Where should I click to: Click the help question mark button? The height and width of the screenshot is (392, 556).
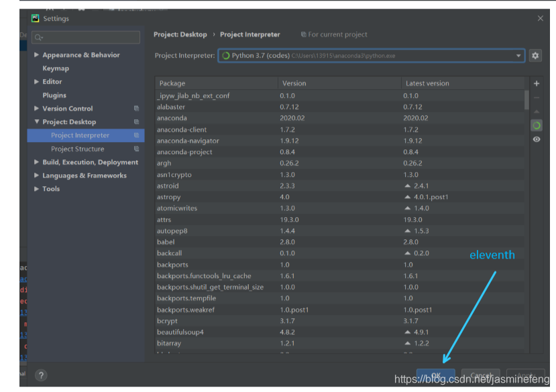(x=41, y=375)
